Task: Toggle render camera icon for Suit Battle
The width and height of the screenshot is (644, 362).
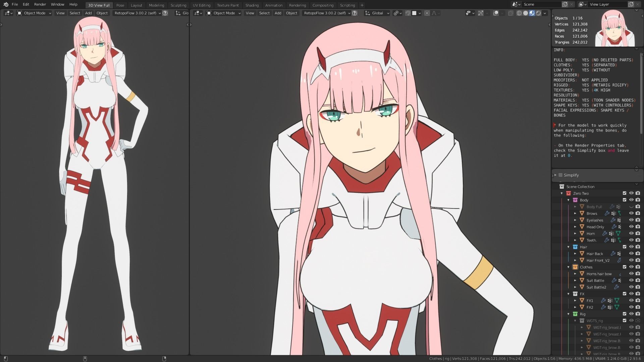Action: [x=638, y=280]
